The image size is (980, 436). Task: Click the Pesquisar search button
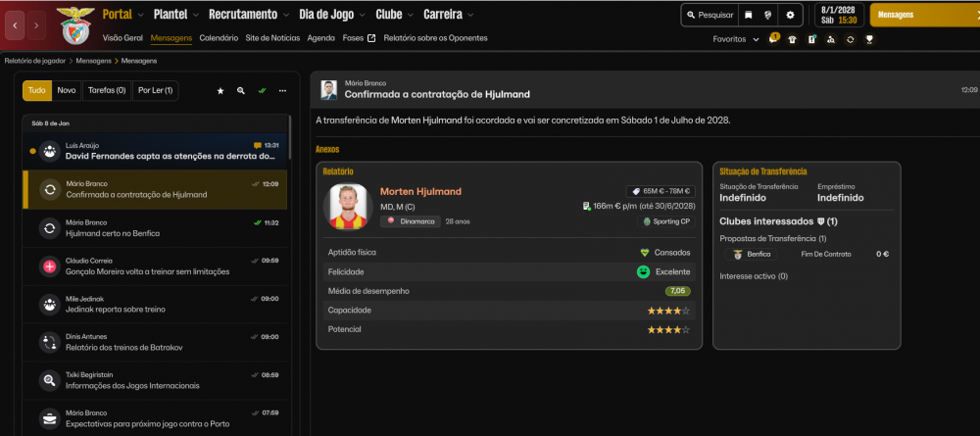tap(710, 15)
